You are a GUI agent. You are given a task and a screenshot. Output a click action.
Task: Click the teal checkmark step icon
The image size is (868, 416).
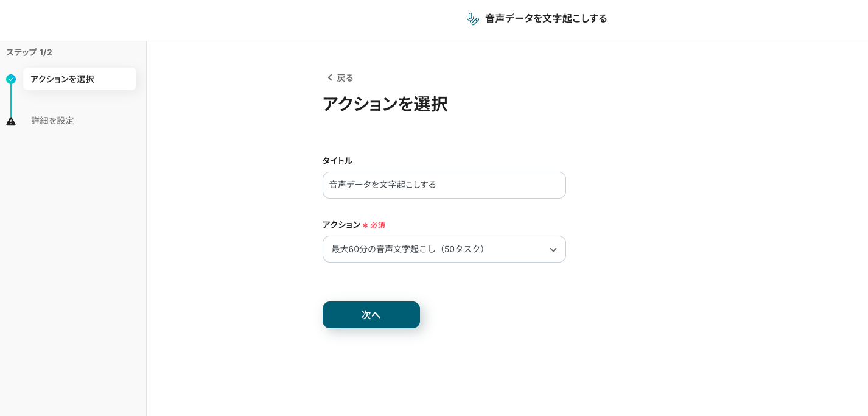pos(11,79)
